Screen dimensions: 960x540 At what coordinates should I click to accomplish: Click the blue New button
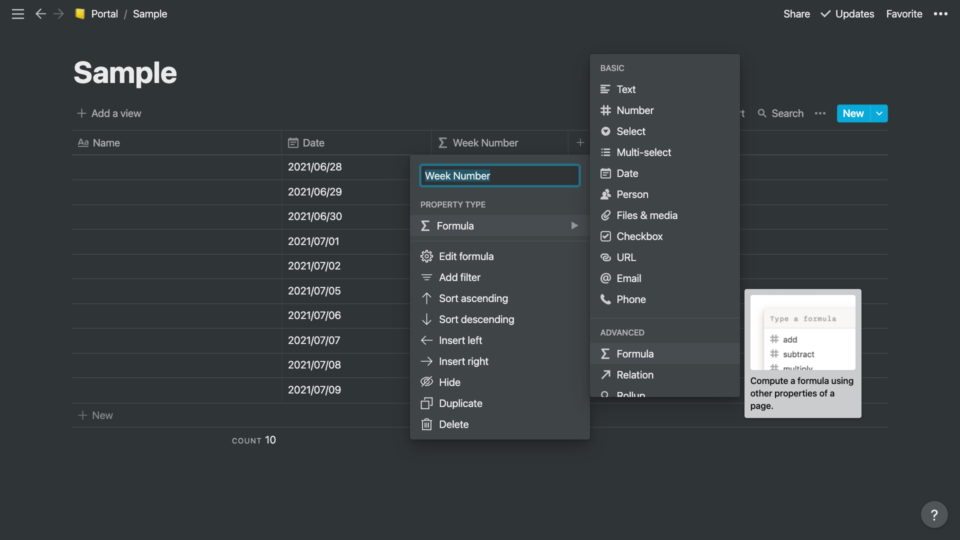pyautogui.click(x=853, y=113)
